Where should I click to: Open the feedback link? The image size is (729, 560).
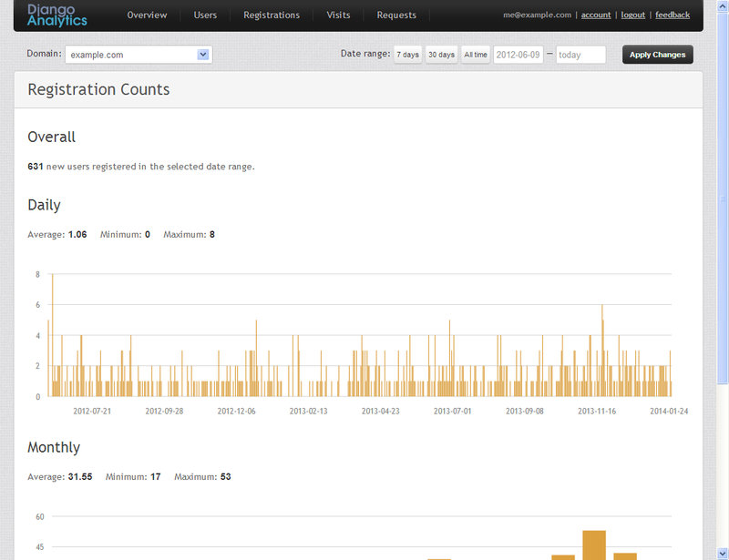click(x=673, y=15)
